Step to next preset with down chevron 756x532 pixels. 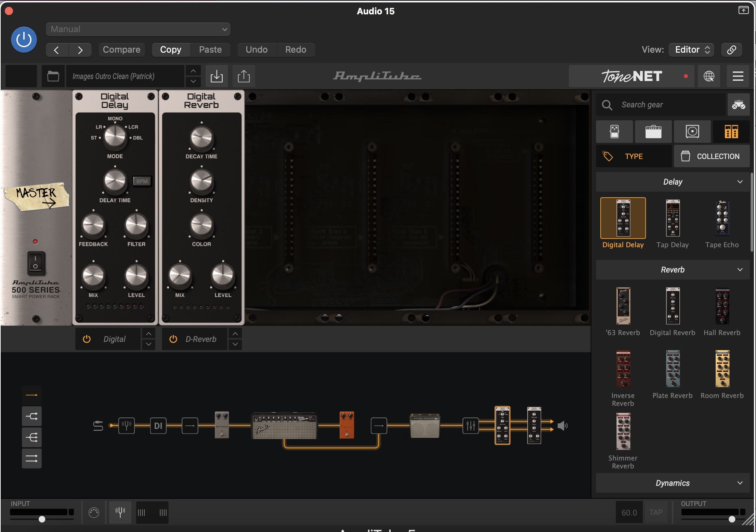click(193, 81)
